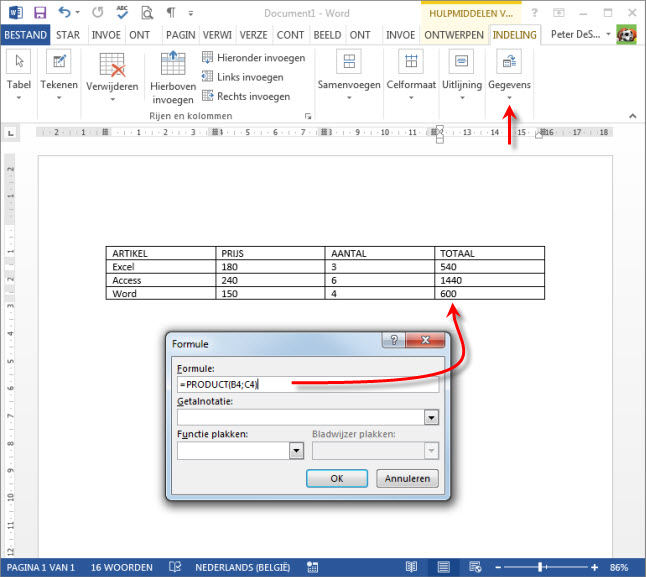646x577 pixels.
Task: Switch to Read Mode view icon
Action: click(x=411, y=567)
